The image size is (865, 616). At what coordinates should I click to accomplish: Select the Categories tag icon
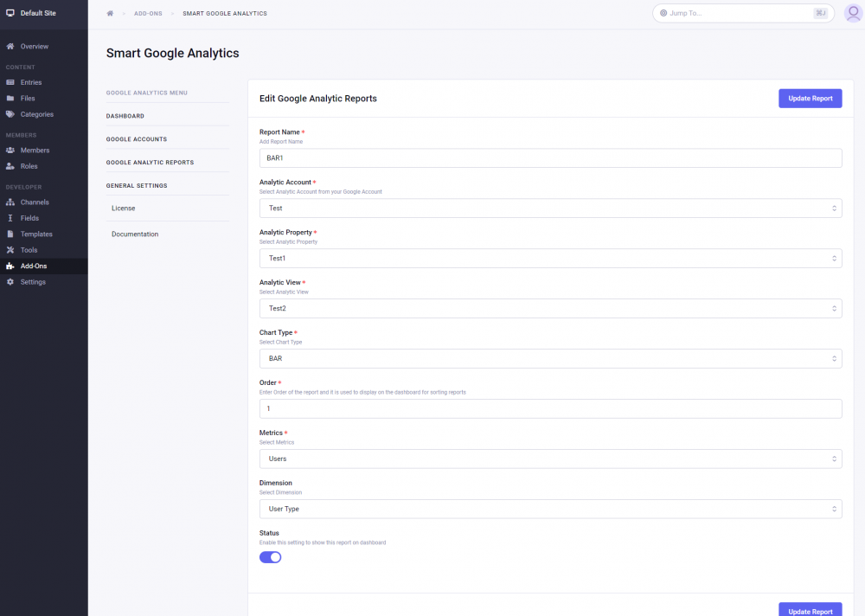(x=10, y=114)
